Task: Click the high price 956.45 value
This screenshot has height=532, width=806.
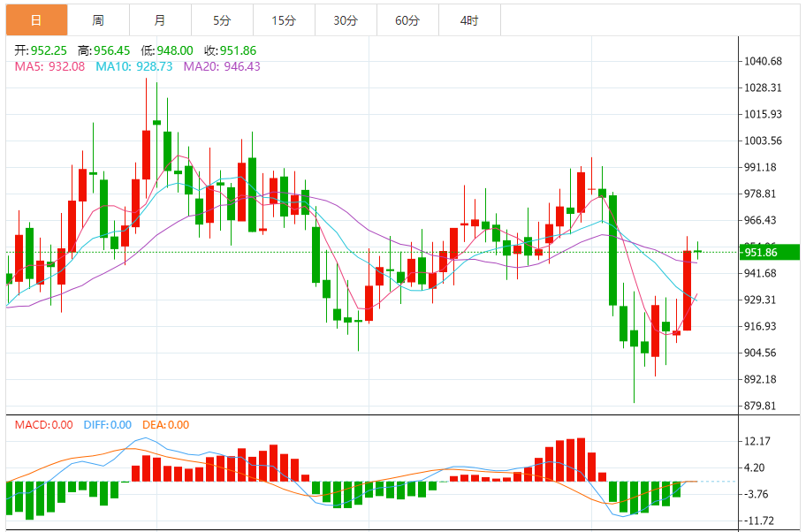Action: tap(111, 50)
